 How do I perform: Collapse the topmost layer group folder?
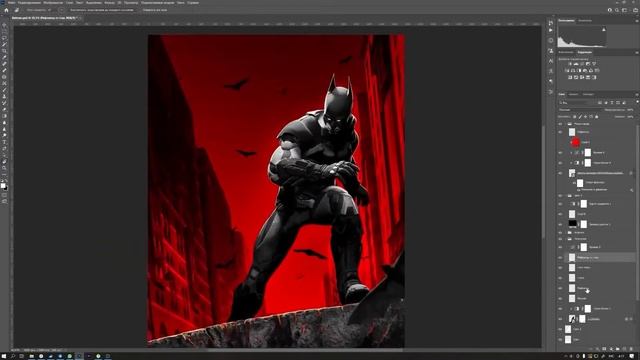(565, 124)
